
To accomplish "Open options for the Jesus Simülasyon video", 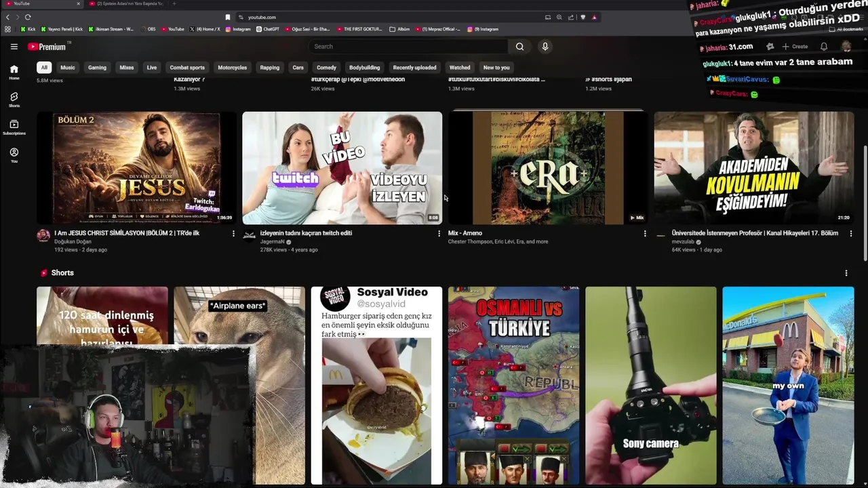I will 233,233.
